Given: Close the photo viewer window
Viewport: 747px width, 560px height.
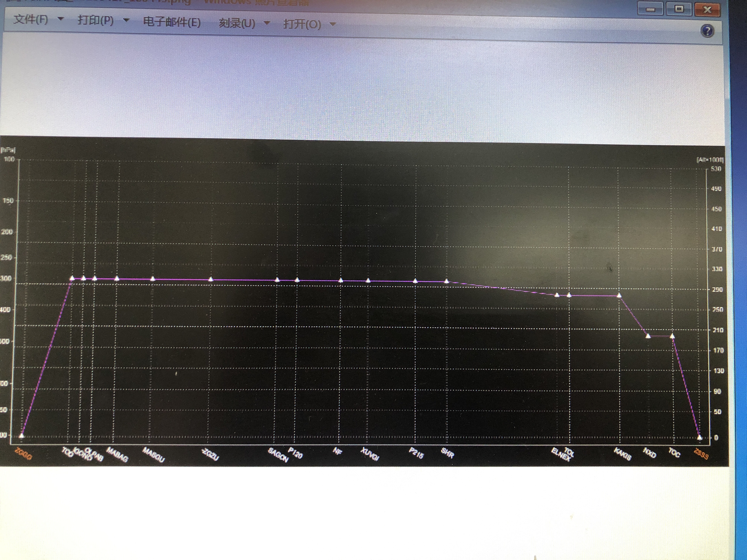Looking at the screenshot, I should click(x=707, y=9).
